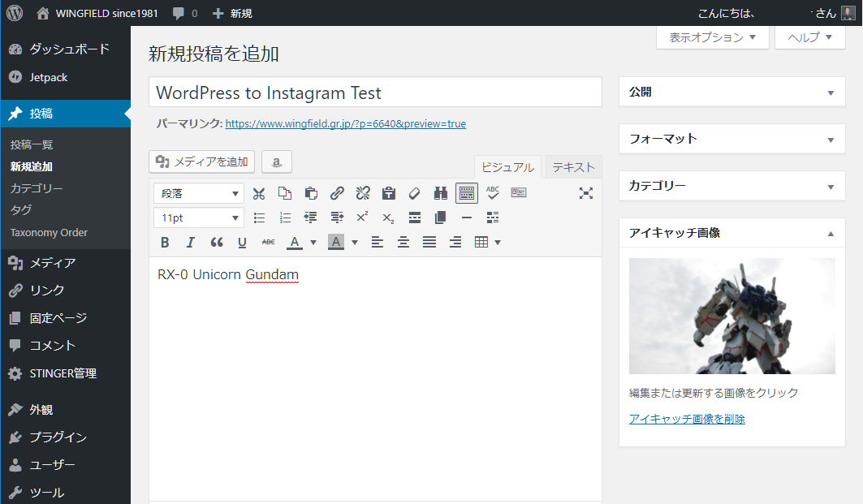Image resolution: width=863 pixels, height=504 pixels.
Task: Toggle the toolbar kitchen sink button
Action: coord(467,193)
